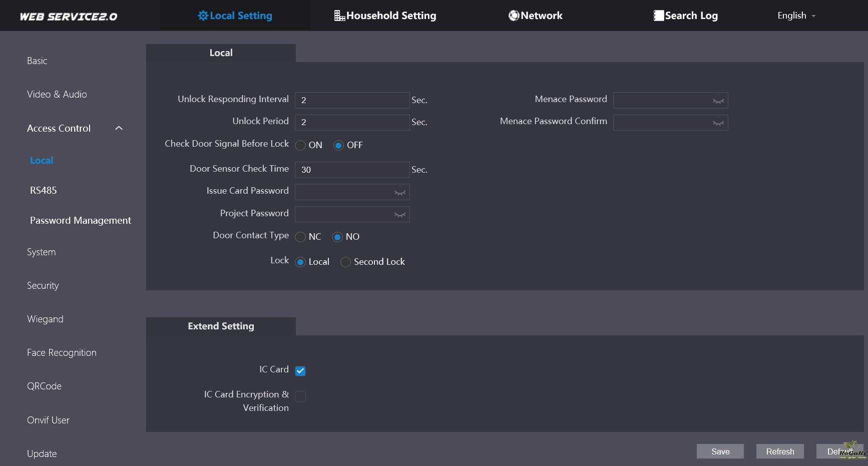This screenshot has height=466, width=868.
Task: Show Menace Password Confirm via eye icon
Action: click(x=718, y=123)
